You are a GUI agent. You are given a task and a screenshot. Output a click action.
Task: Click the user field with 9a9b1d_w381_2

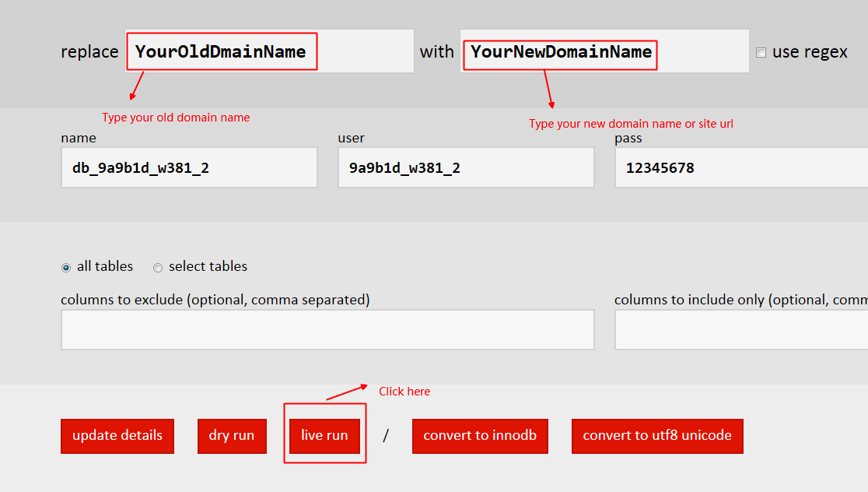466,168
